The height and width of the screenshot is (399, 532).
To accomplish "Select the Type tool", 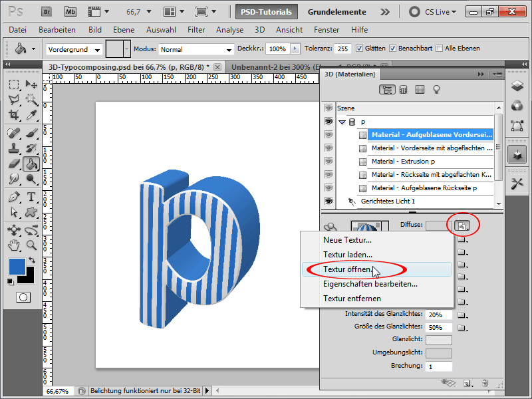I will tap(31, 197).
